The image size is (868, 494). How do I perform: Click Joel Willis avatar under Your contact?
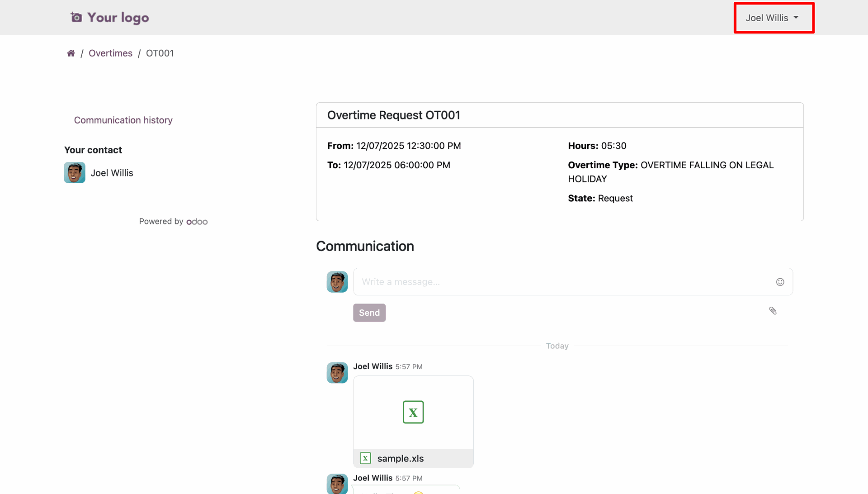coord(75,173)
